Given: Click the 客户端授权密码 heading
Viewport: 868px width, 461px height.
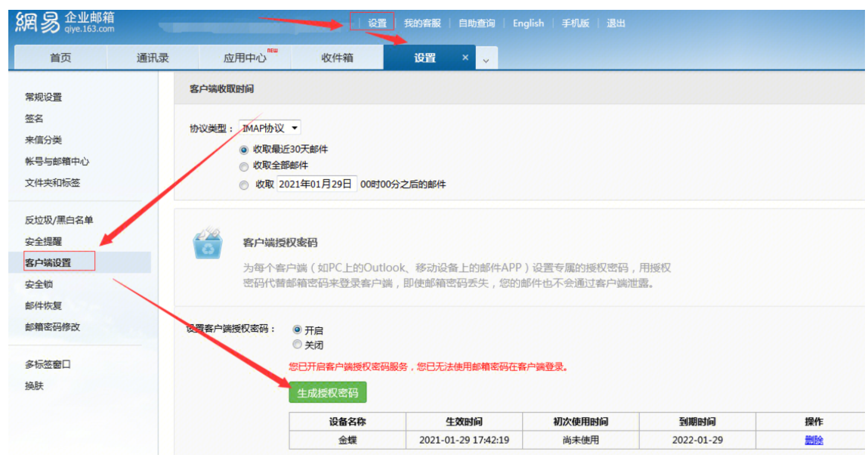Looking at the screenshot, I should tap(280, 243).
